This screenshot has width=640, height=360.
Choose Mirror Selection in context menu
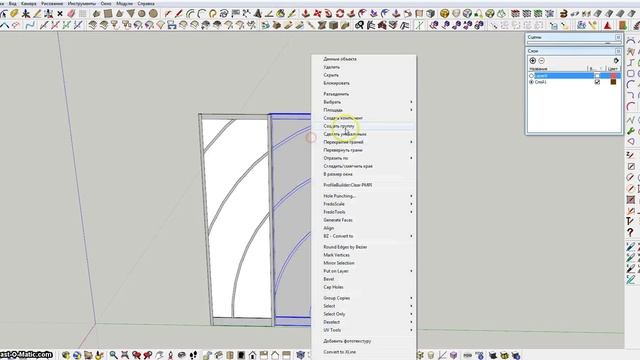point(339,263)
